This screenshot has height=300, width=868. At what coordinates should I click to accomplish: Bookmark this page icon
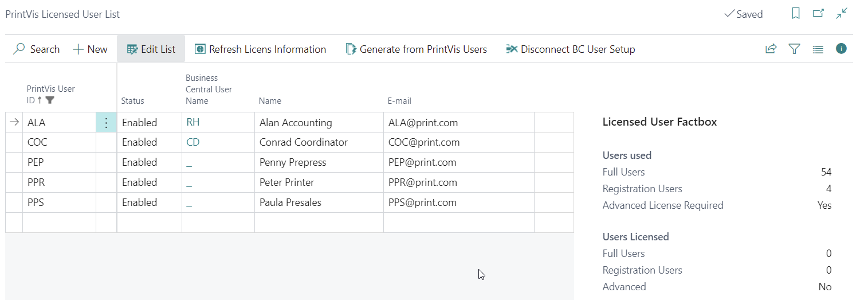pyautogui.click(x=796, y=14)
